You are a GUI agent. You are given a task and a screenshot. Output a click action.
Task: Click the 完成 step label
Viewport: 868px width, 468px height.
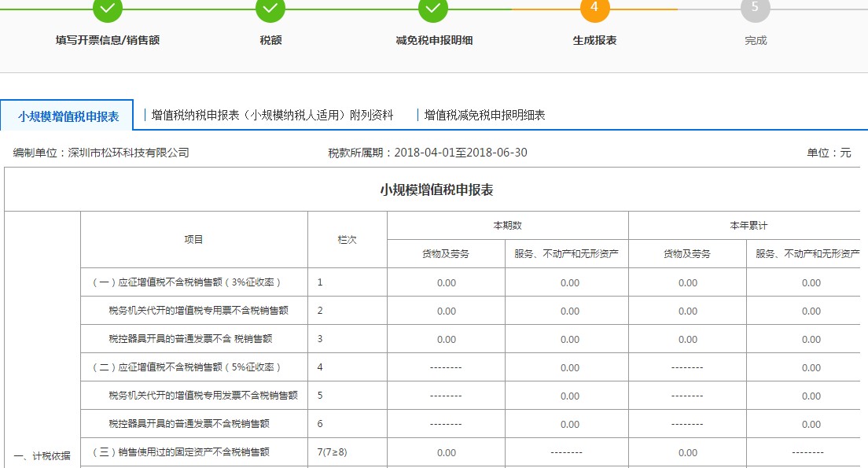(756, 39)
